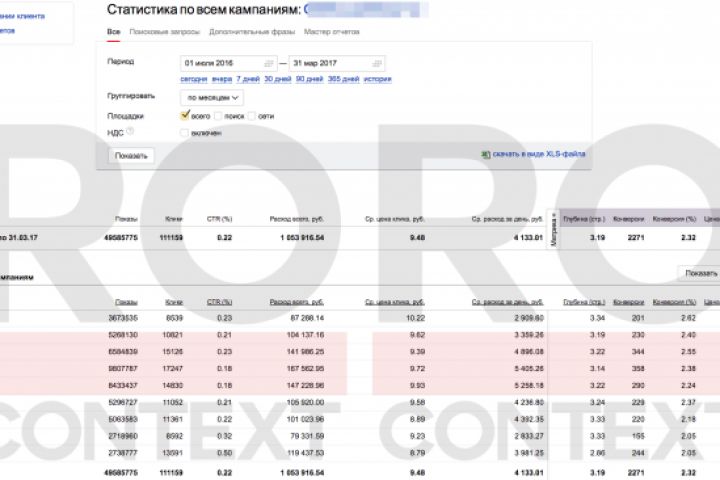Select the 365 дней period link

pos(343,79)
